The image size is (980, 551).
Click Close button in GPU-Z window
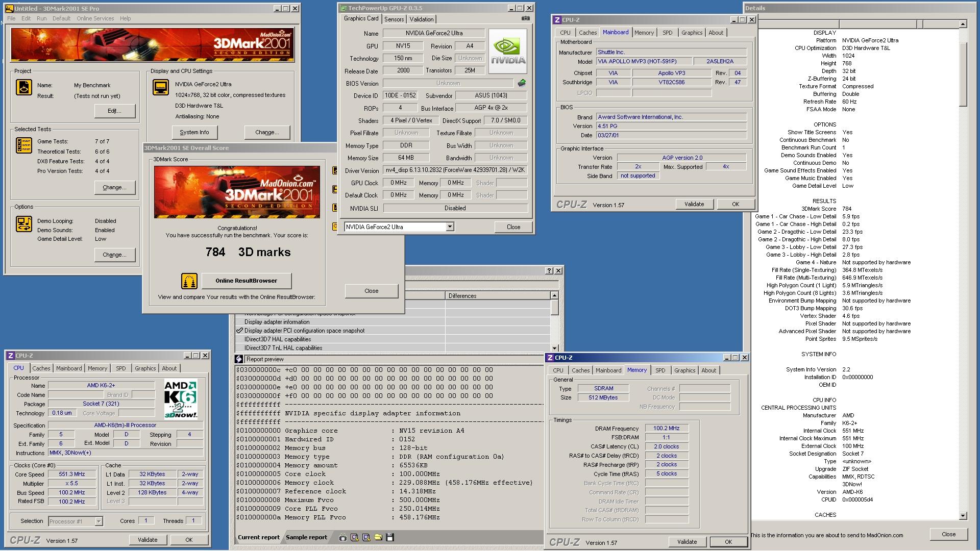point(513,227)
